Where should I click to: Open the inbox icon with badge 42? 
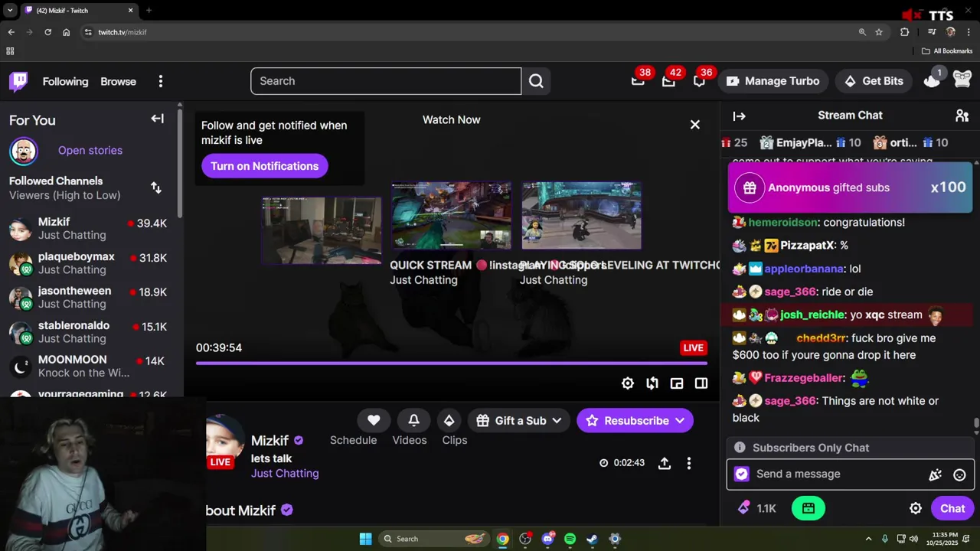tap(668, 81)
